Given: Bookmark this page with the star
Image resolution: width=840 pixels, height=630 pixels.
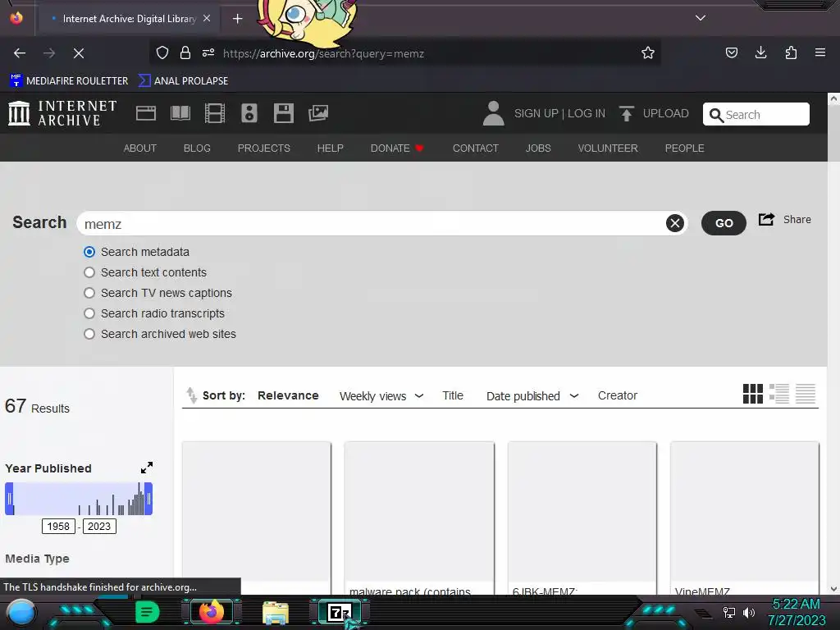Looking at the screenshot, I should [648, 53].
